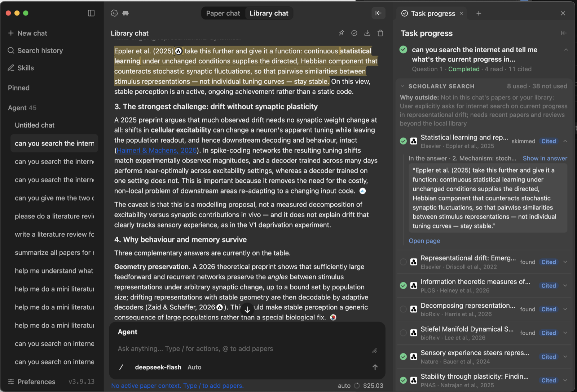Screen dimensions: 577x392
Task: Toggle status circle of Decomposing representation... source
Action: pos(403,309)
